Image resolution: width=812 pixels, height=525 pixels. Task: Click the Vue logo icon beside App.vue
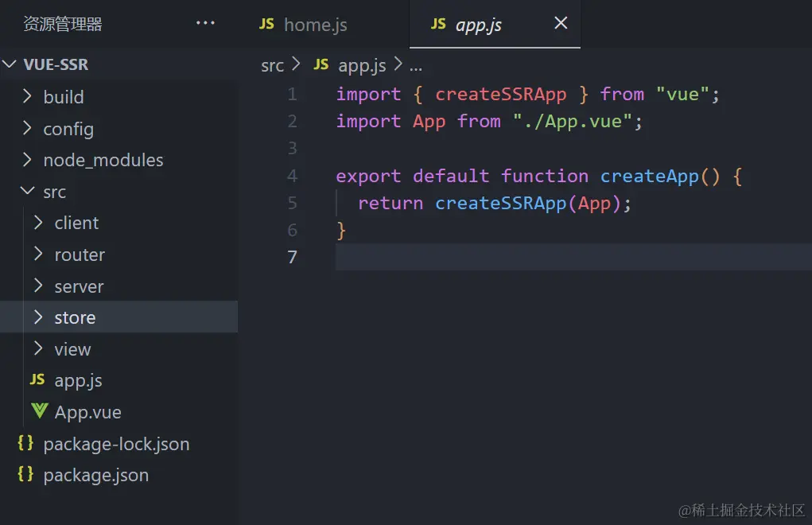click(39, 411)
